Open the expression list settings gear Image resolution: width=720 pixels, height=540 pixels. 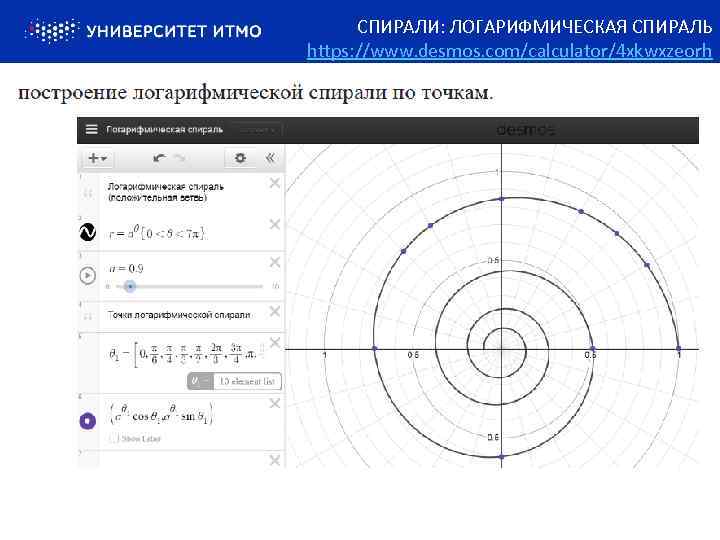coord(240,158)
